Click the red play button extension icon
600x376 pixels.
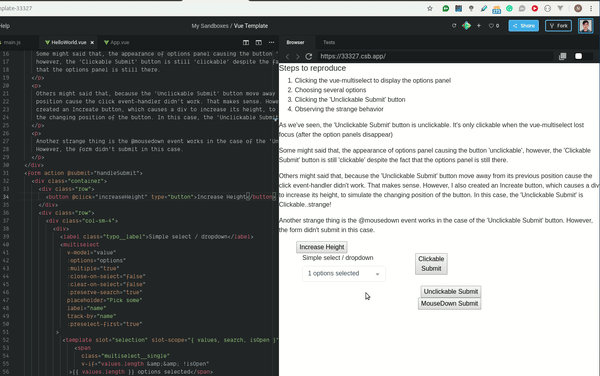(x=535, y=8)
